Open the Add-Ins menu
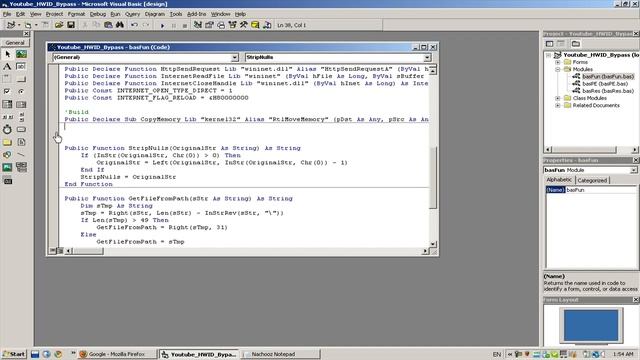Image resolution: width=640 pixels, height=360 pixels. [196, 14]
